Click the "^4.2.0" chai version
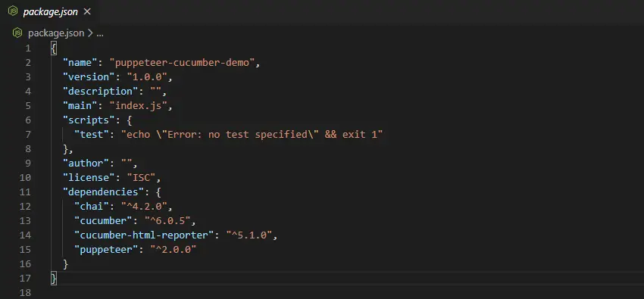Screen dimensions: 644x299 (x=144, y=207)
